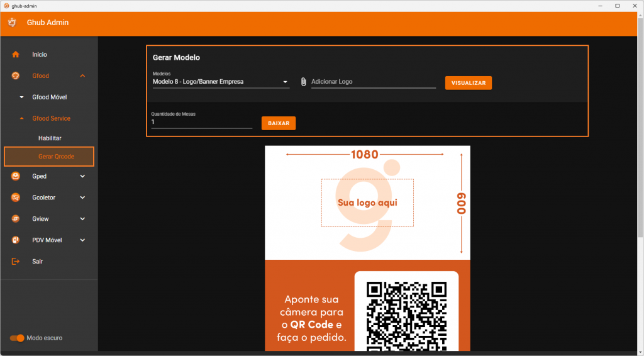
Task: Open Gfood Móvel menu item
Action: [49, 97]
